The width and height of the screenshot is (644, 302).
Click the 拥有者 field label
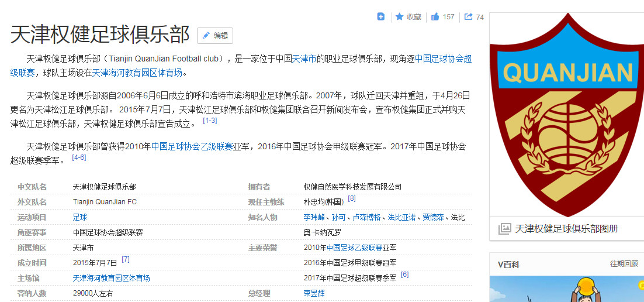pos(259,187)
